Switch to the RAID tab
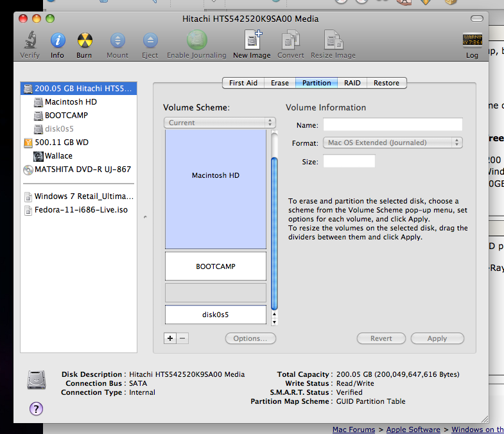The height and width of the screenshot is (434, 504). [352, 83]
